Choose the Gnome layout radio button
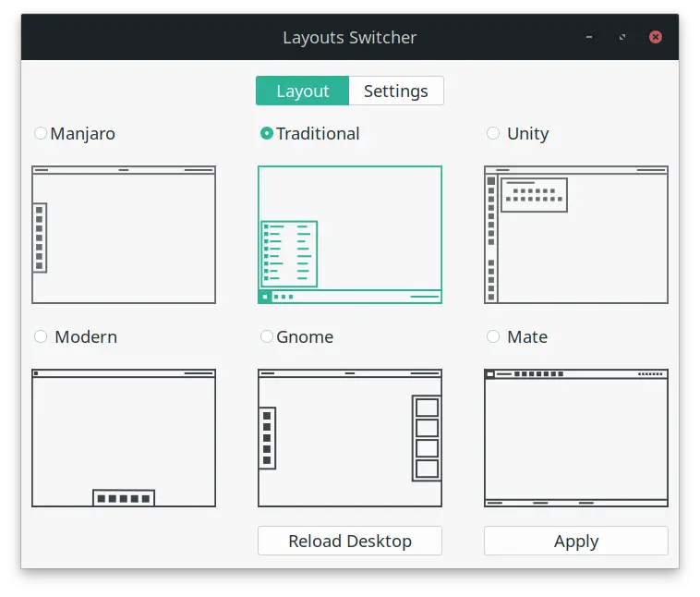The height and width of the screenshot is (597, 700). point(267,336)
